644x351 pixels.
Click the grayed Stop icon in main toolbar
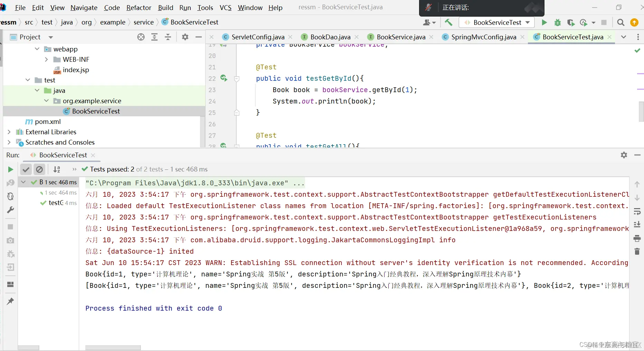coord(604,22)
